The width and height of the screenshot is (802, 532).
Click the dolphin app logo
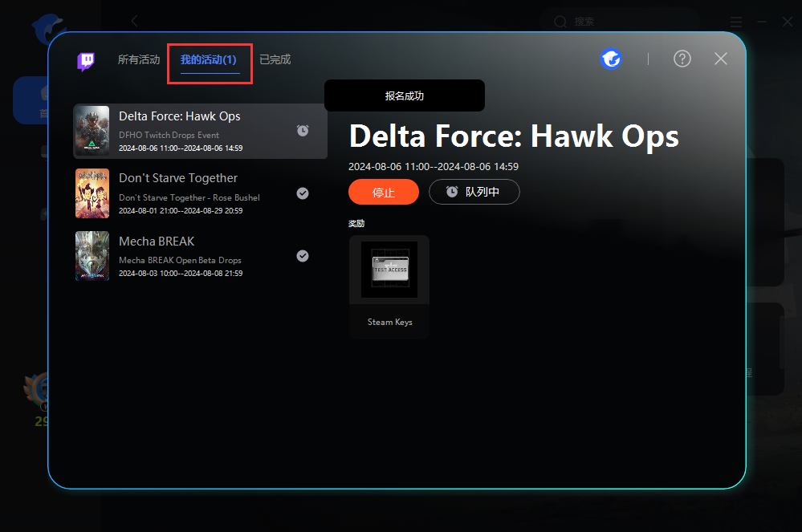click(x=47, y=27)
